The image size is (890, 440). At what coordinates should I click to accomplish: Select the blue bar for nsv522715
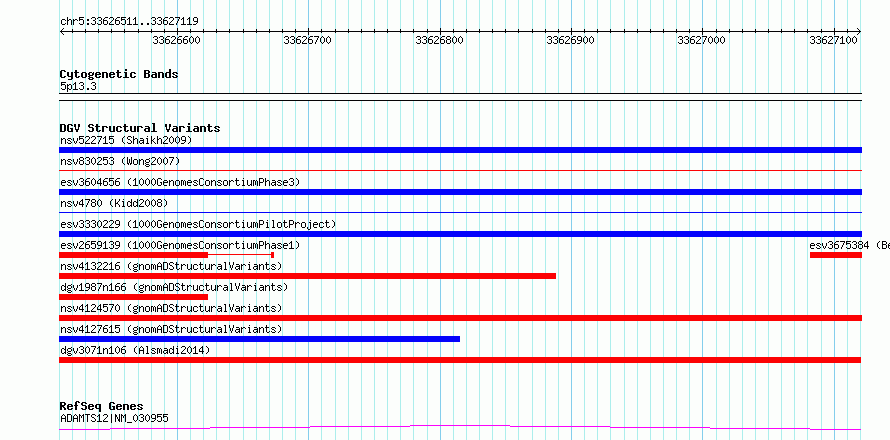point(460,150)
